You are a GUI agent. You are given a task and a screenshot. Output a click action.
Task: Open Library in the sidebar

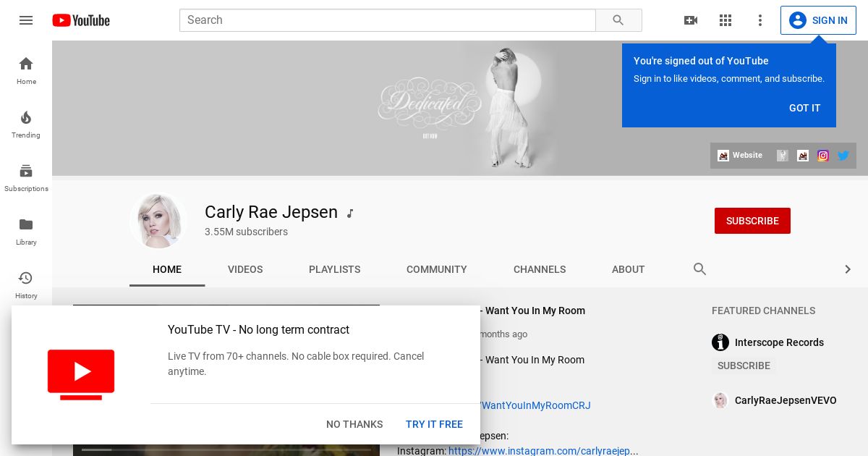coord(26,231)
